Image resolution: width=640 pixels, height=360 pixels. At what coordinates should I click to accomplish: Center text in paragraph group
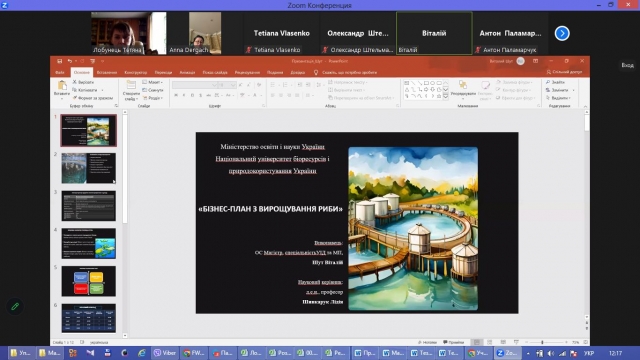click(x=281, y=95)
